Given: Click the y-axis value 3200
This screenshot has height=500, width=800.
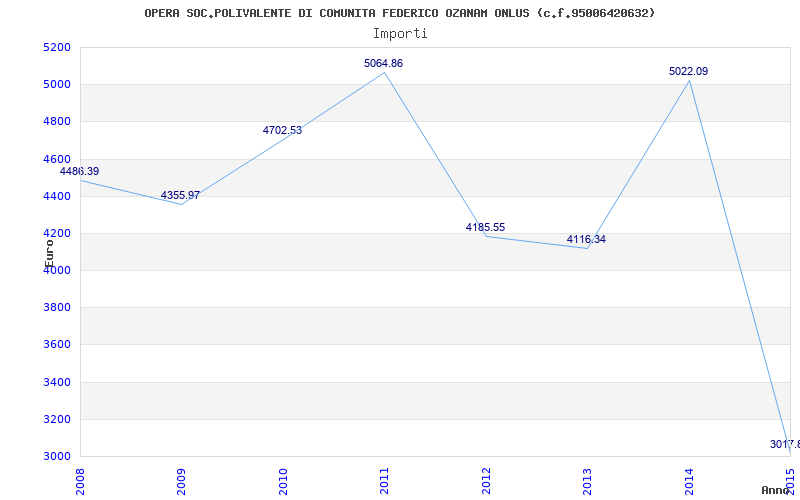Looking at the screenshot, I should (x=56, y=420).
